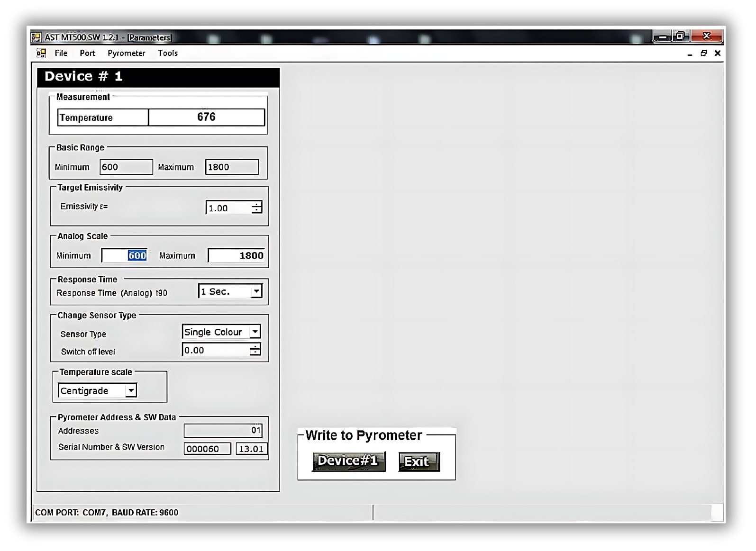This screenshot has width=756, height=551.
Task: Click Device#1 to write to pyrometer
Action: (x=348, y=461)
